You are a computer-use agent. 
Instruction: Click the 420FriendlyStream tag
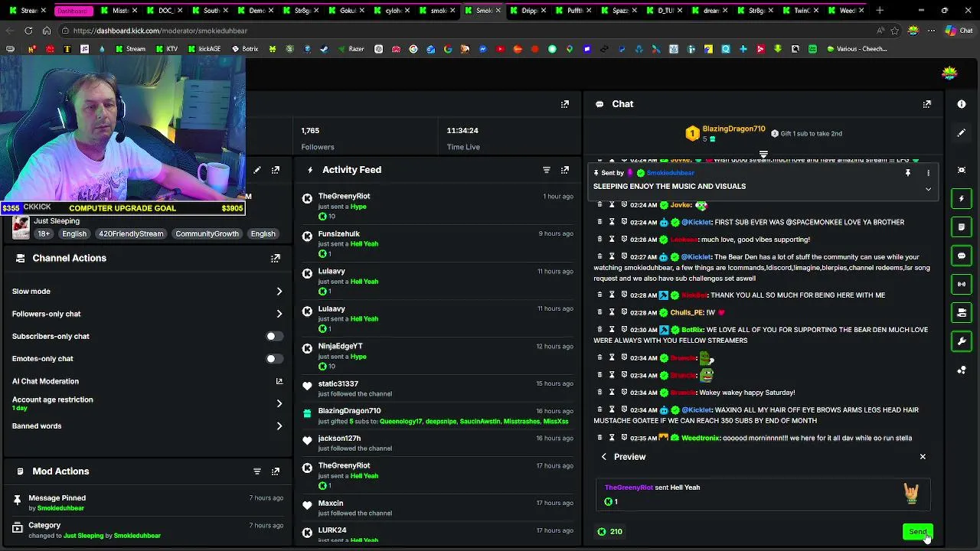click(x=131, y=234)
